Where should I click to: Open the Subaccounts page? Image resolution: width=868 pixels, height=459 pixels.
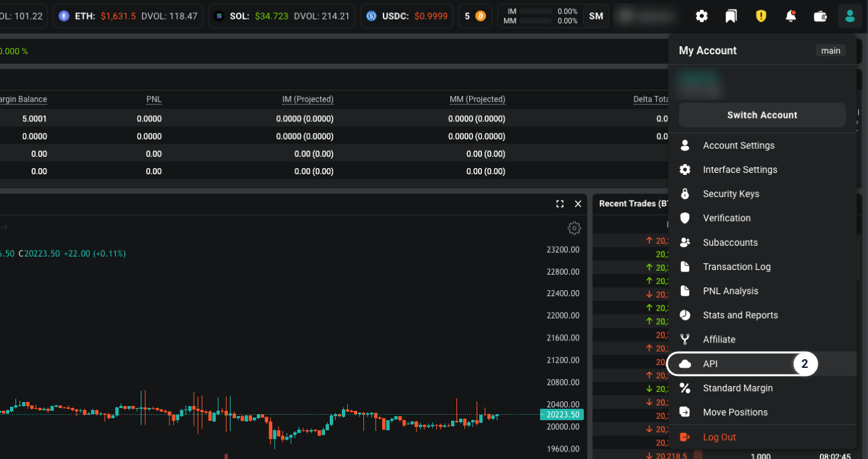point(730,243)
